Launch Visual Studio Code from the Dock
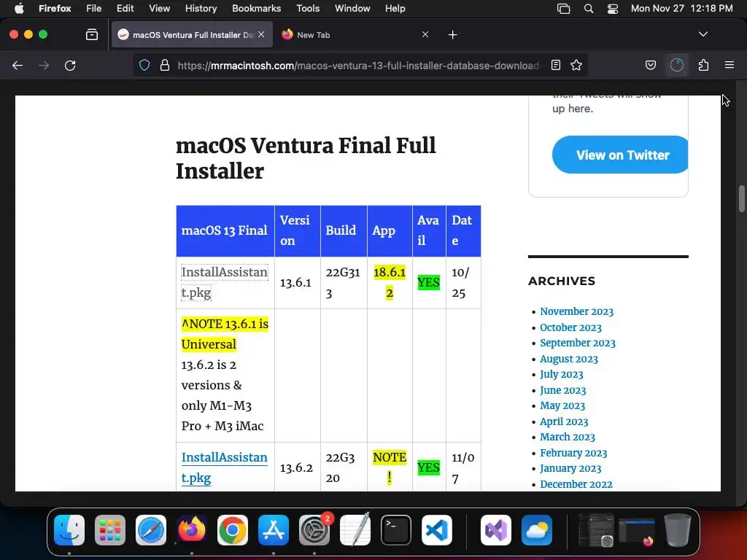 [x=437, y=530]
